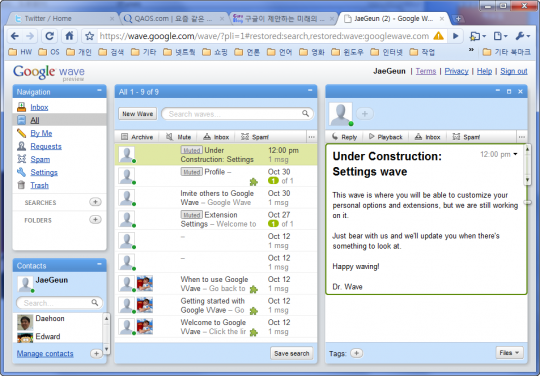
Task: Click Reply in the wave toolbar
Action: (344, 137)
